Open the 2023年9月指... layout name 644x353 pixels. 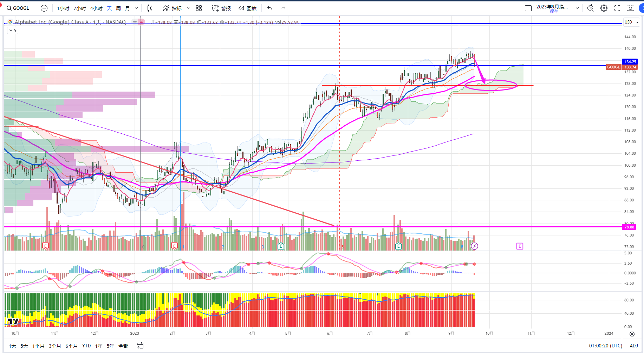(552, 7)
